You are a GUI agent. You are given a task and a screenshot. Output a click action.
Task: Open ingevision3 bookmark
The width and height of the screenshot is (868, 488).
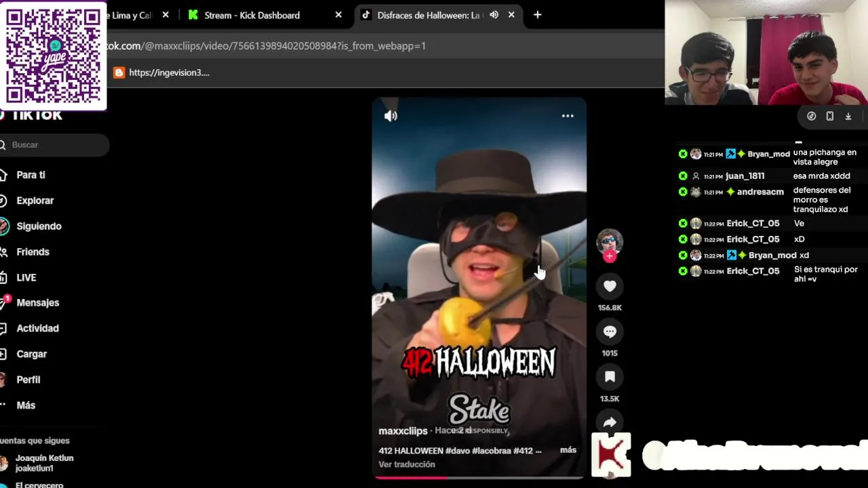(x=161, y=73)
